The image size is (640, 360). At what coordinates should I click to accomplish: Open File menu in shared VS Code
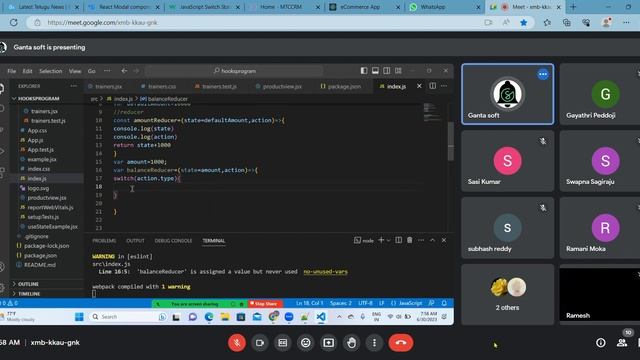coord(11,71)
